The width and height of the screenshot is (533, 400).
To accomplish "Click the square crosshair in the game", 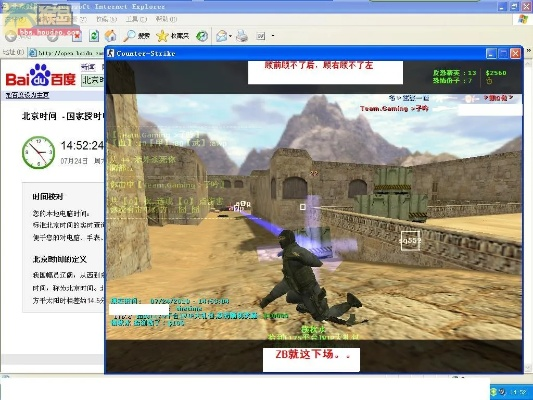I will pos(303,207).
